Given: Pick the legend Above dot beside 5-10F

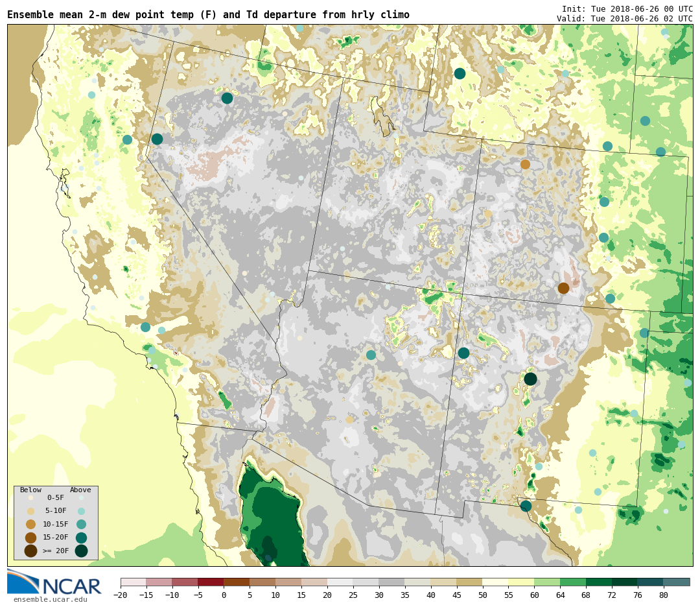Looking at the screenshot, I should tap(81, 511).
